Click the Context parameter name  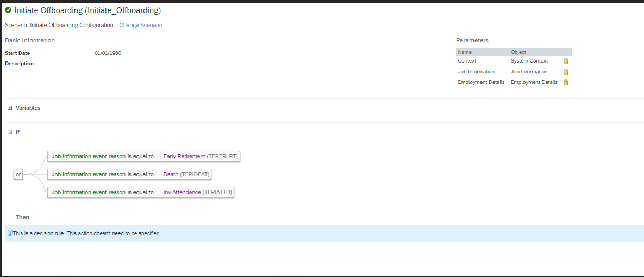click(467, 61)
